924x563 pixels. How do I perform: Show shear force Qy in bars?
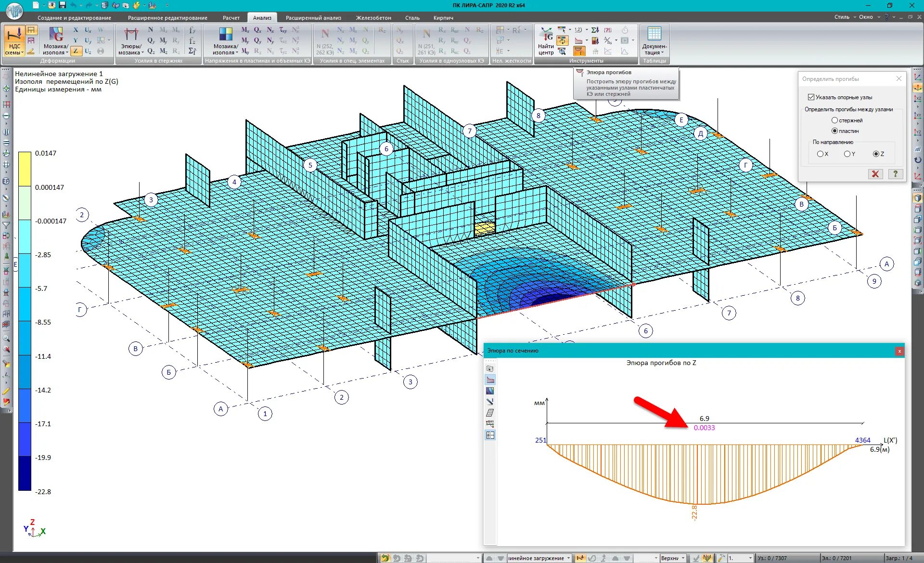coord(151,40)
